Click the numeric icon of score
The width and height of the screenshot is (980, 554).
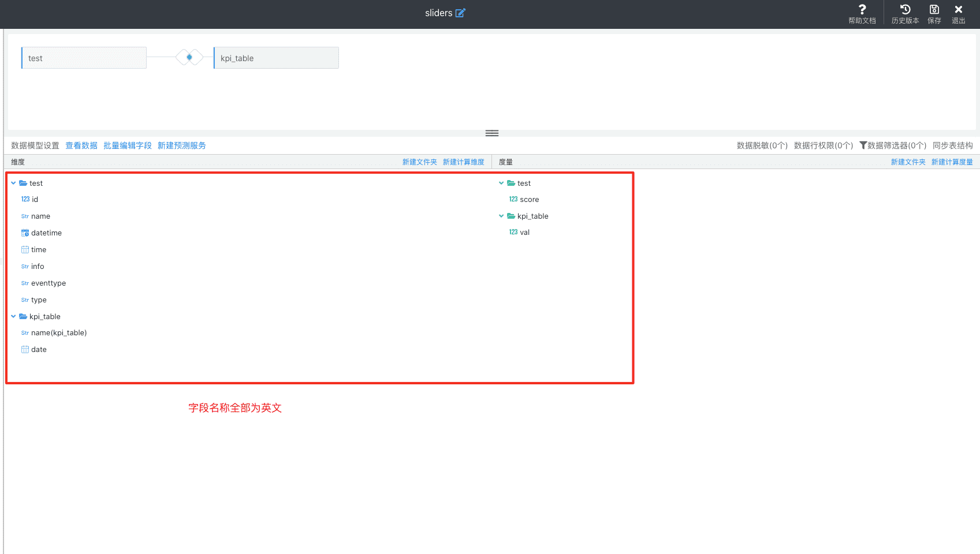pos(513,199)
